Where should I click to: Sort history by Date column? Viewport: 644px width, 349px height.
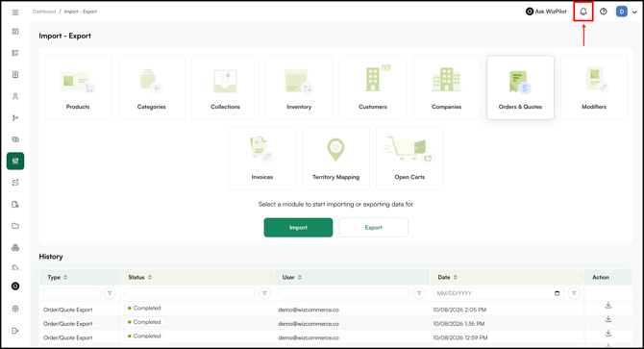point(455,277)
